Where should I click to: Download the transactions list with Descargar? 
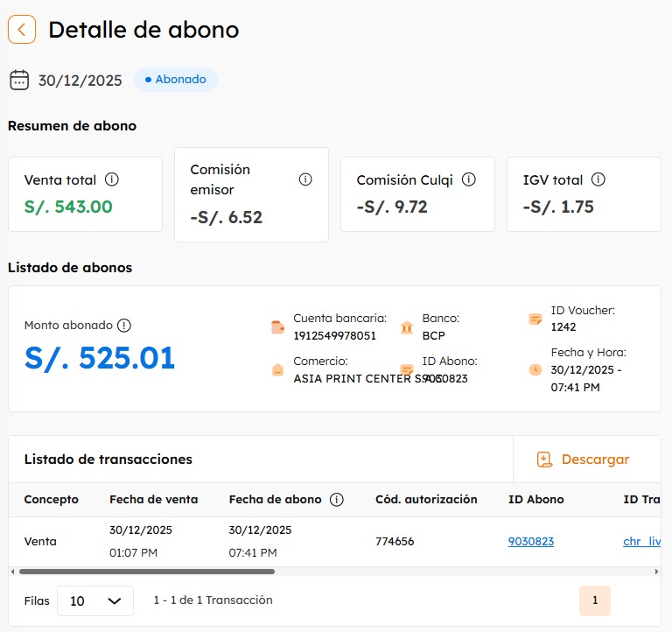click(x=584, y=460)
